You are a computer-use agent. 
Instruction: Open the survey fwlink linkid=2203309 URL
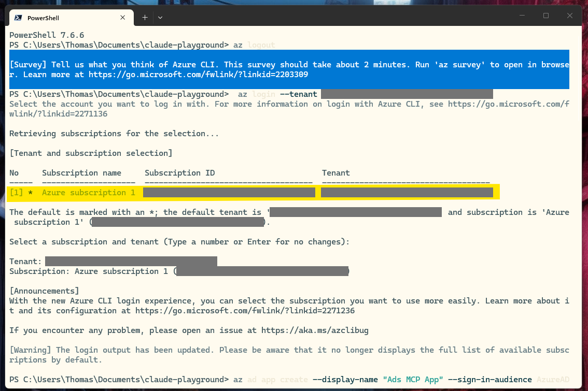point(199,75)
